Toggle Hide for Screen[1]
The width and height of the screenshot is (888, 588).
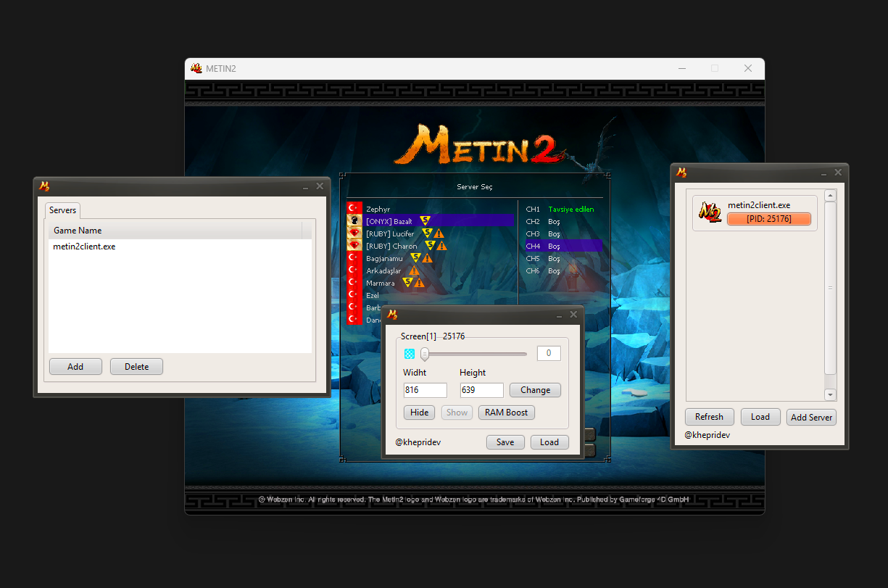click(x=419, y=412)
